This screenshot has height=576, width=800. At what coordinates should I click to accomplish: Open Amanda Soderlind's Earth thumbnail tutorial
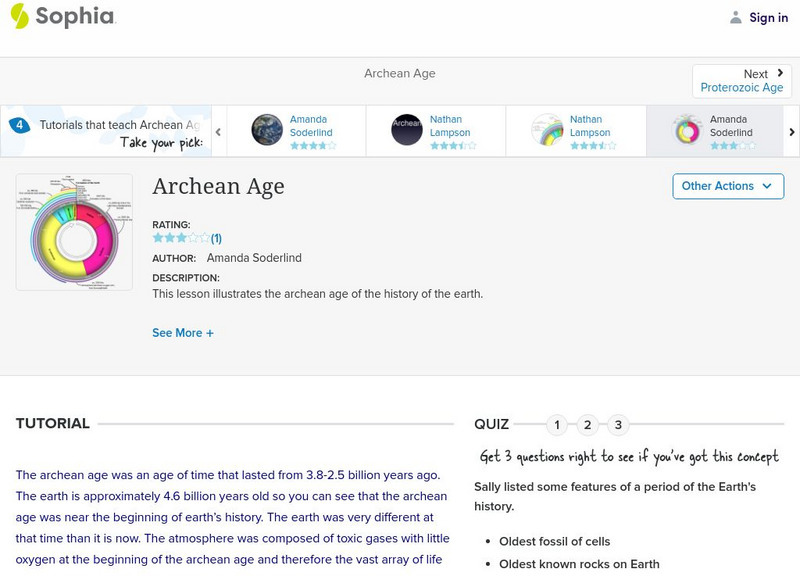tap(265, 129)
